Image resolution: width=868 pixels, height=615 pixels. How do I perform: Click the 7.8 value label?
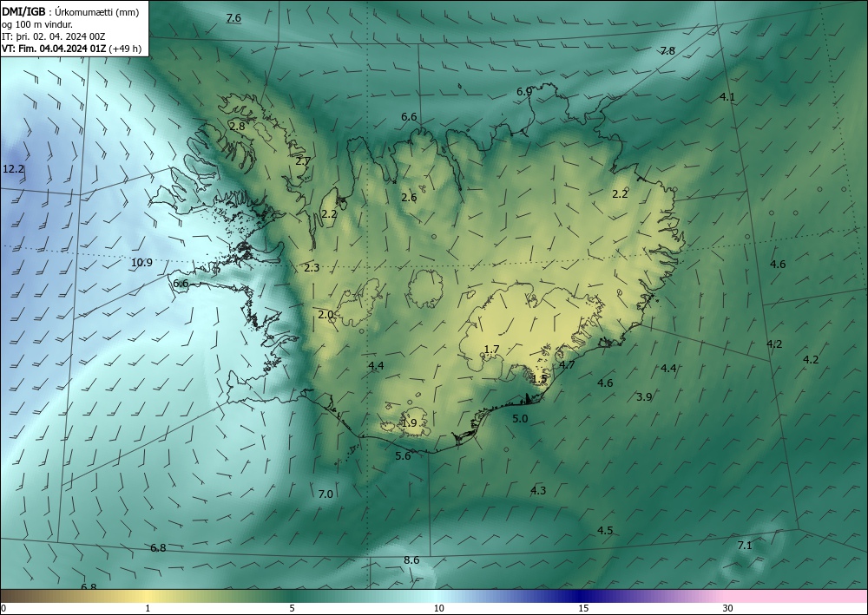click(x=667, y=51)
